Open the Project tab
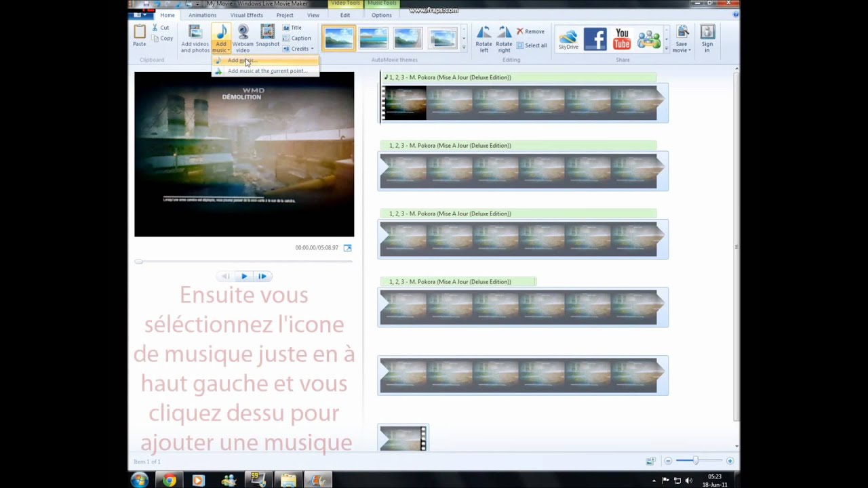Screen dimensions: 868x488 285,15
